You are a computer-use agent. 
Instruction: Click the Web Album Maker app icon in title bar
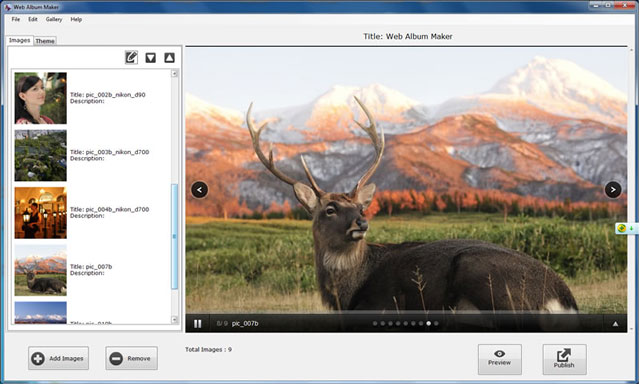tap(8, 7)
